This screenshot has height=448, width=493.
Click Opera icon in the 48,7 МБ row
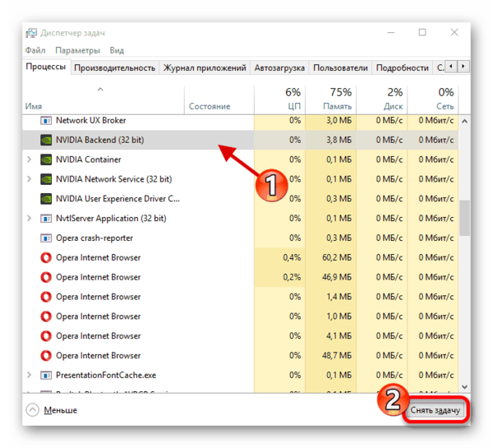click(x=46, y=355)
